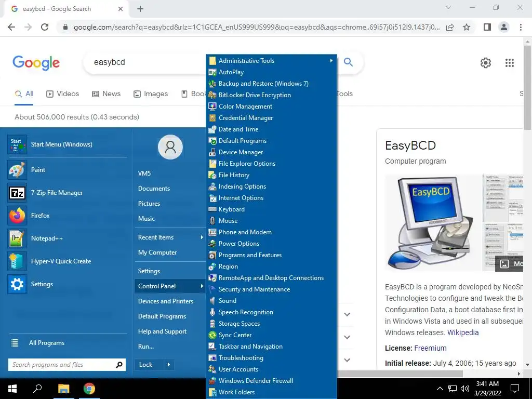Expand first related question chevron

pos(347,314)
